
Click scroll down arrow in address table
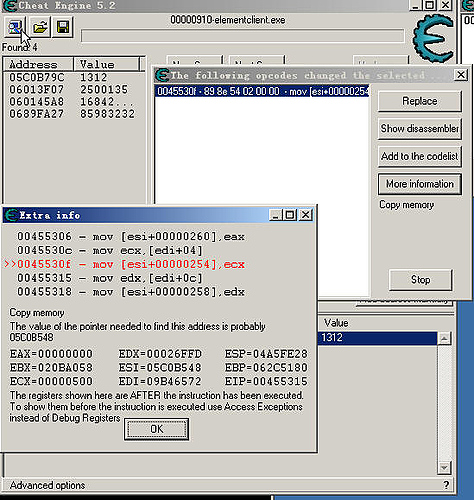(x=444, y=467)
